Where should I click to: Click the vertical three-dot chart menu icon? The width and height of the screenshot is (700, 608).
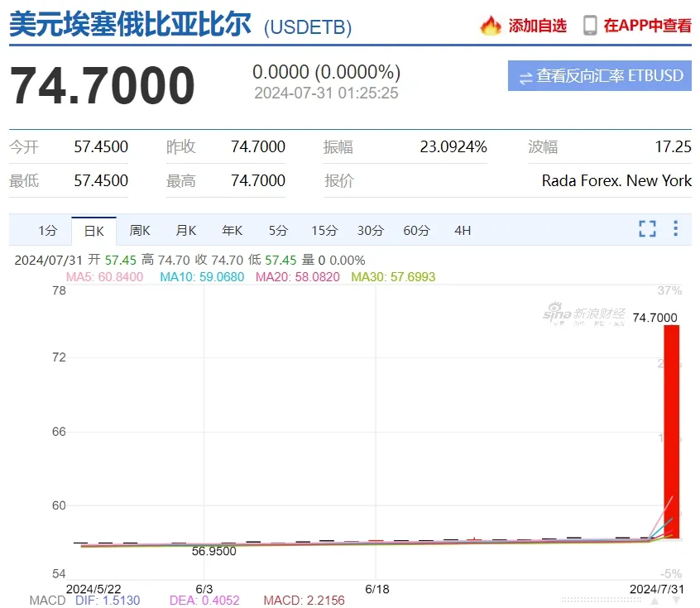coord(675,230)
